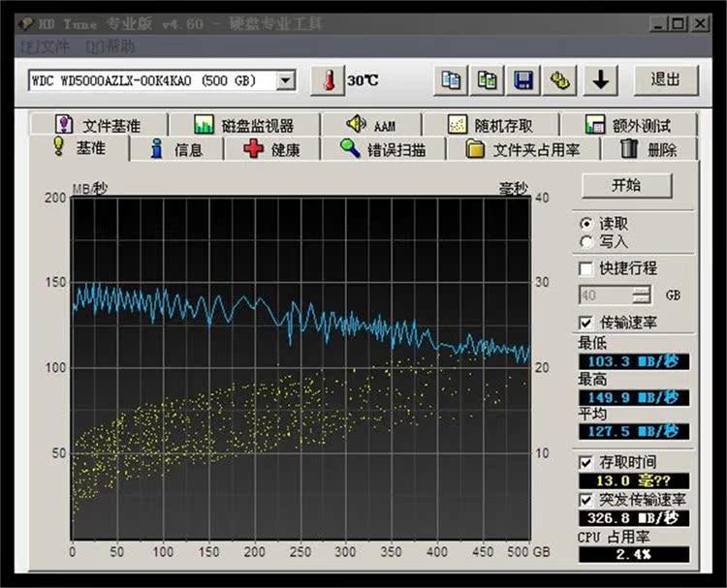Click the copy screenshot to clipboard icon
This screenshot has height=588, width=727.
coord(487,79)
